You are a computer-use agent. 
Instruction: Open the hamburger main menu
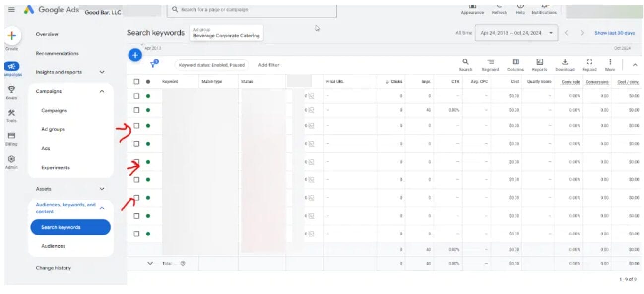pyautogui.click(x=11, y=10)
